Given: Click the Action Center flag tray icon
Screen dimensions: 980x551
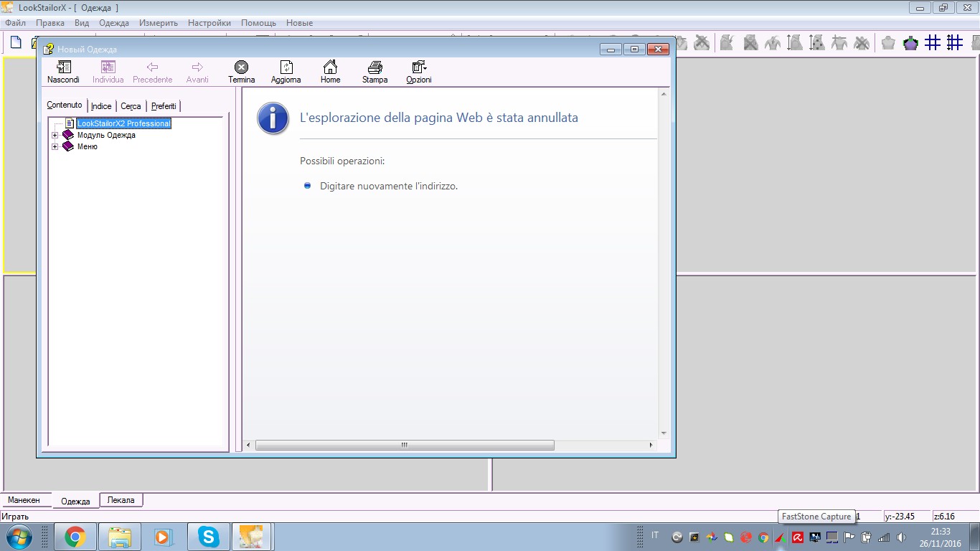Looking at the screenshot, I should [849, 537].
